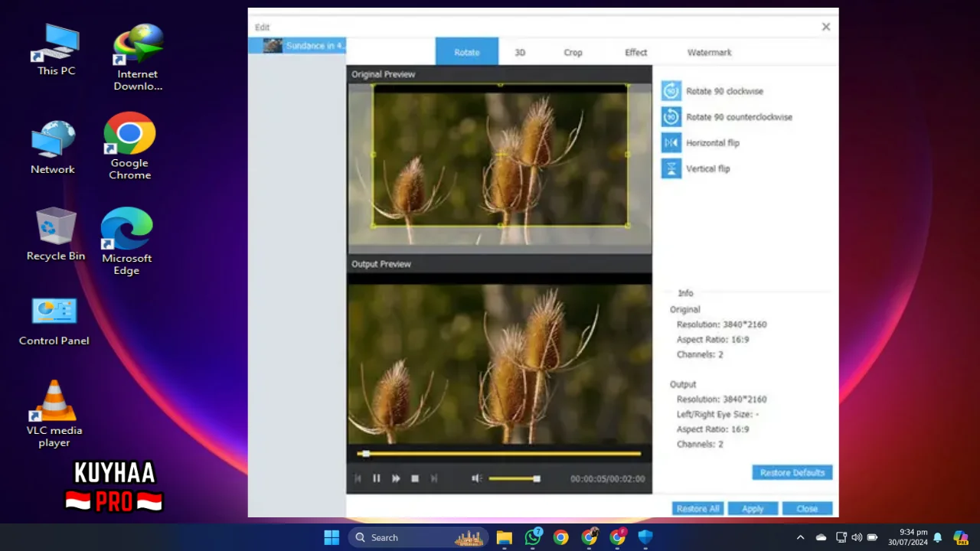980x551 pixels.
Task: Switch to the 3D tab
Action: (520, 52)
